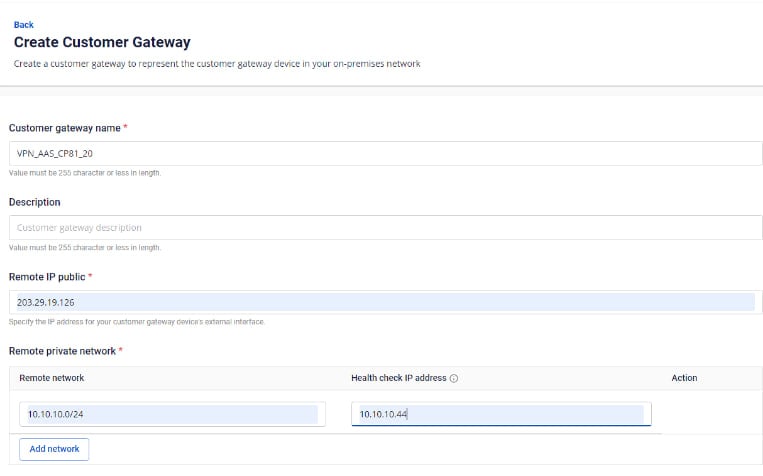Image resolution: width=763 pixels, height=476 pixels.
Task: Click the "Remote network" column header
Action: click(50, 378)
